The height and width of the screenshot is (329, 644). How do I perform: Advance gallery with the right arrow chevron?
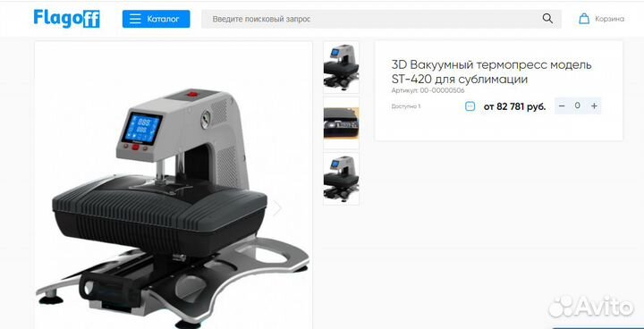point(277,207)
